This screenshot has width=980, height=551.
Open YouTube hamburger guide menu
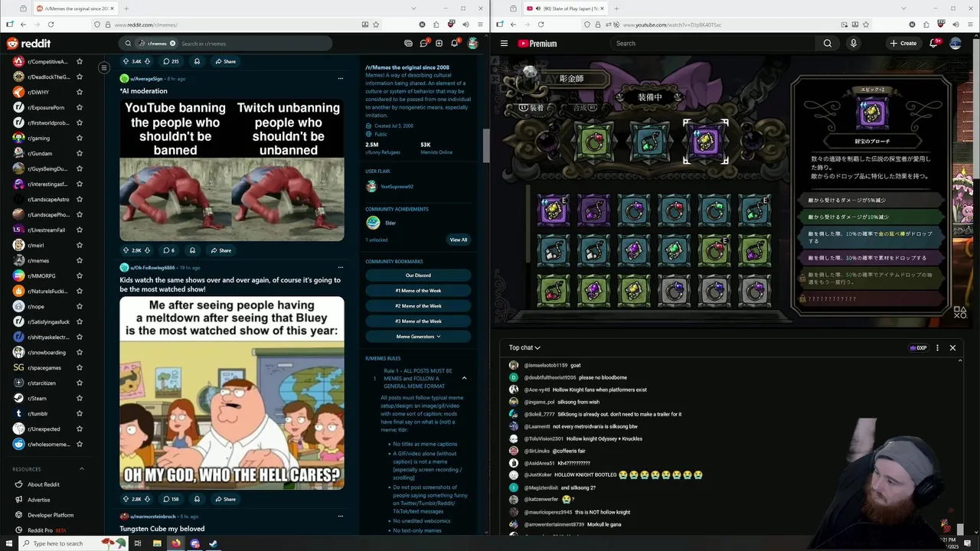click(x=504, y=44)
